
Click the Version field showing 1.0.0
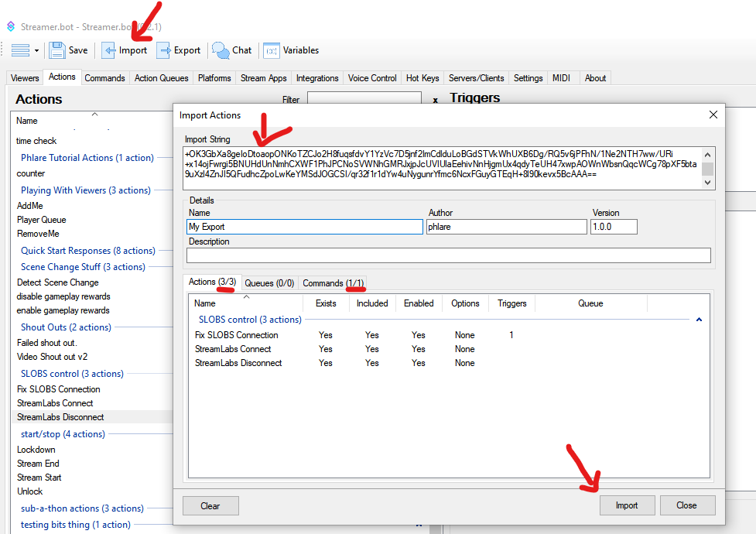pos(614,227)
